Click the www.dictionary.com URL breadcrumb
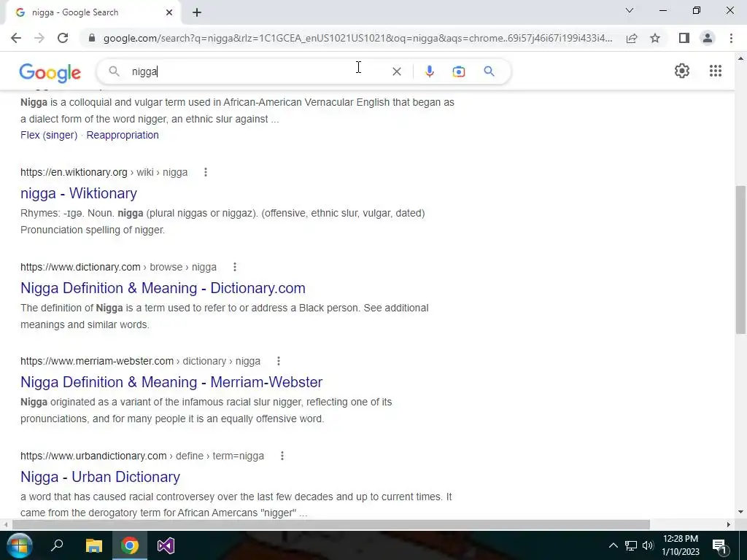Image resolution: width=747 pixels, height=560 pixels. coord(118,267)
